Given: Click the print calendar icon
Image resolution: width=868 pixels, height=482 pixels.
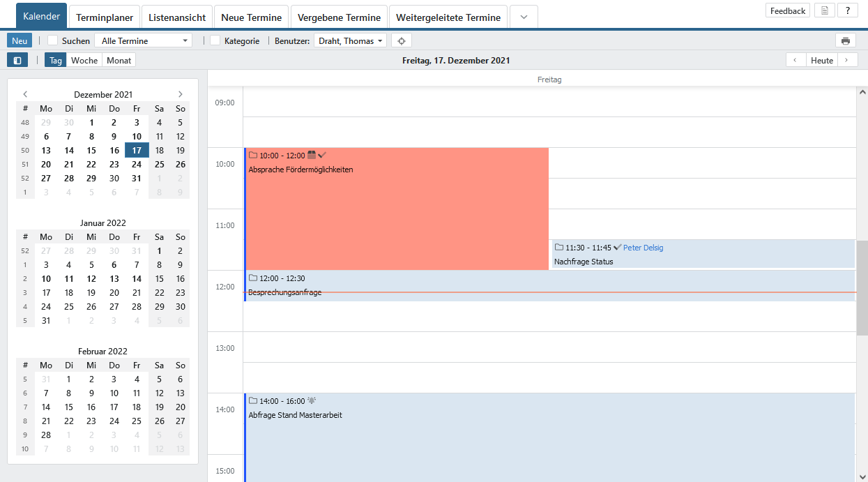Looking at the screenshot, I should point(845,40).
